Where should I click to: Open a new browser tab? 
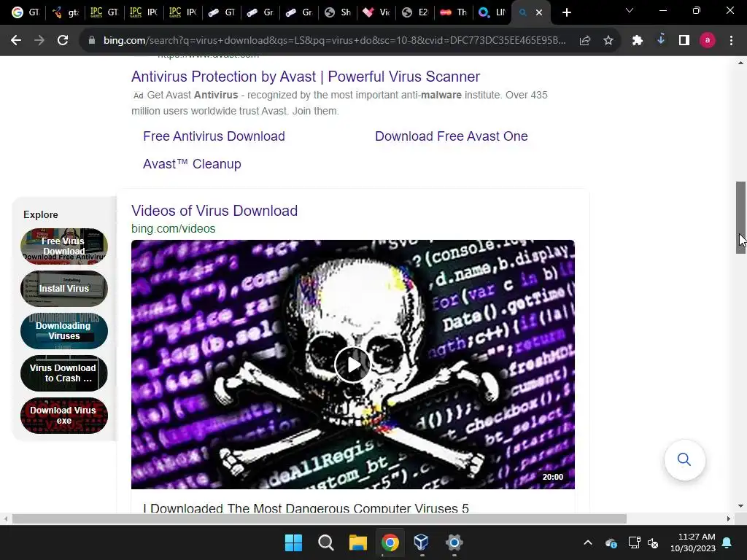click(x=566, y=12)
